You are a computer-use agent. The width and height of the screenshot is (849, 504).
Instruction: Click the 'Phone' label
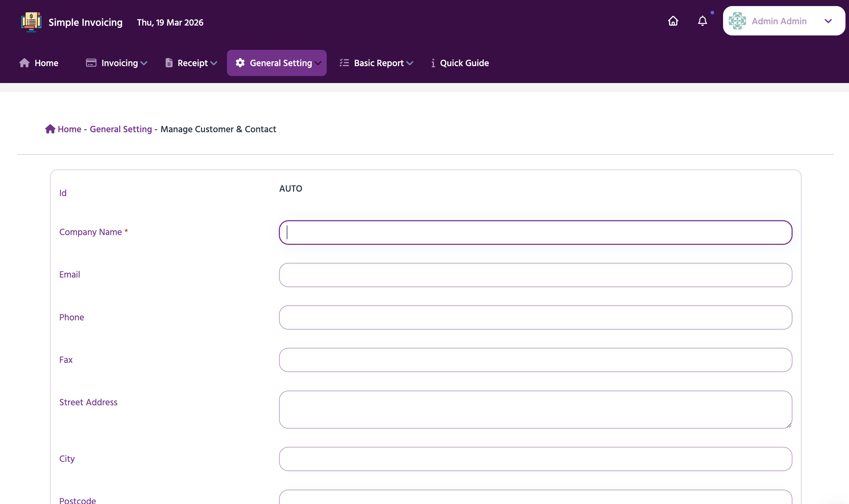[71, 317]
